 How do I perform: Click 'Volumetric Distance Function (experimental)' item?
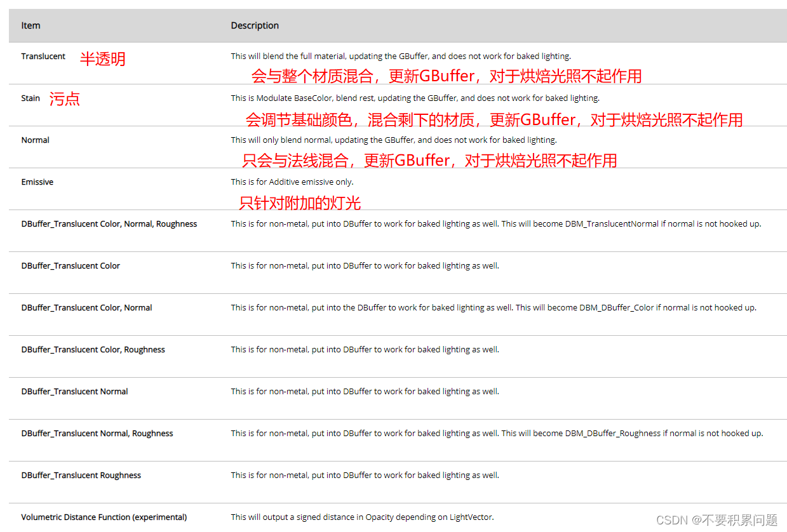pos(104,517)
